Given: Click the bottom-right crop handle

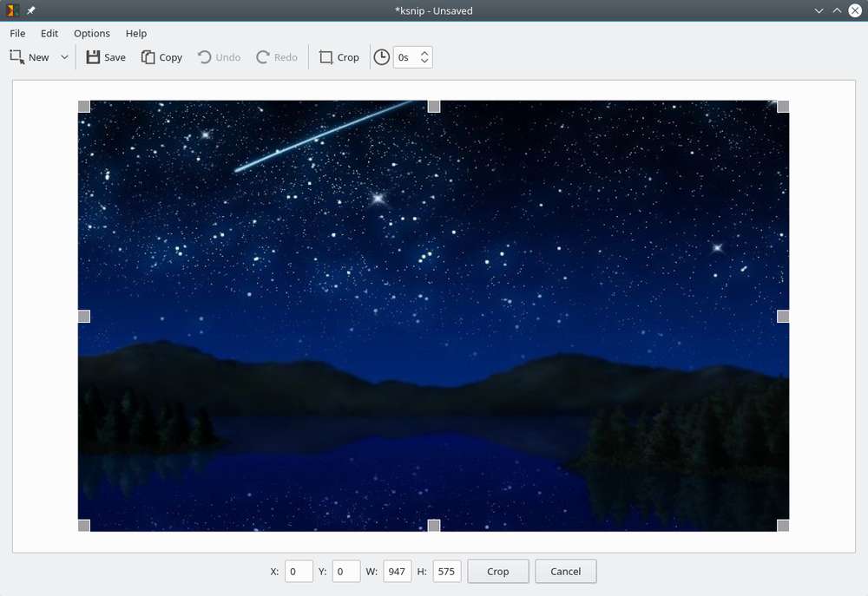Looking at the screenshot, I should coord(783,525).
